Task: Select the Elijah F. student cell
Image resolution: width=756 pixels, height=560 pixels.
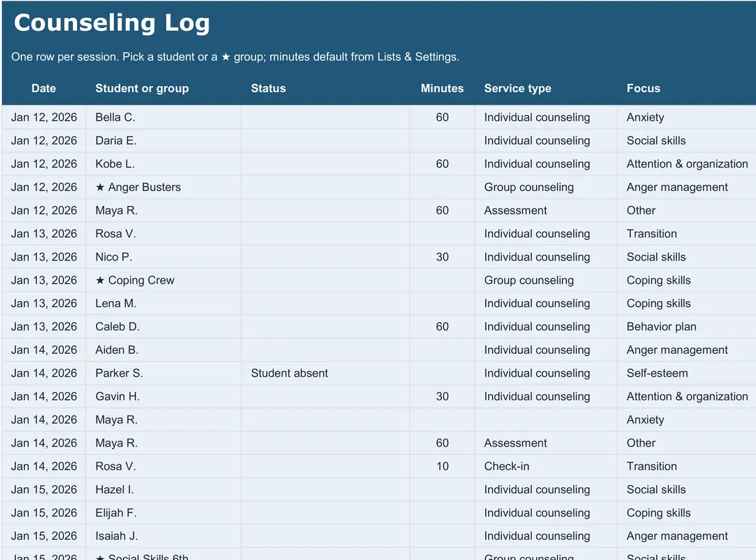Action: (x=164, y=513)
